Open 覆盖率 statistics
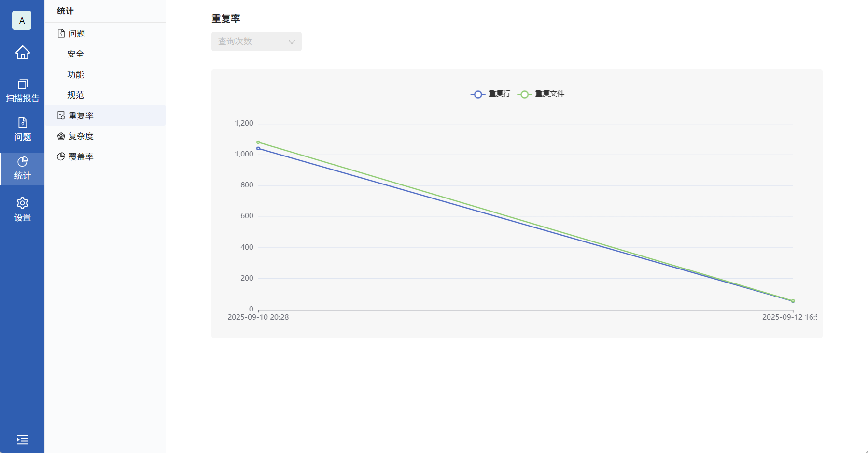Viewport: 868px width, 453px height. (x=80, y=156)
